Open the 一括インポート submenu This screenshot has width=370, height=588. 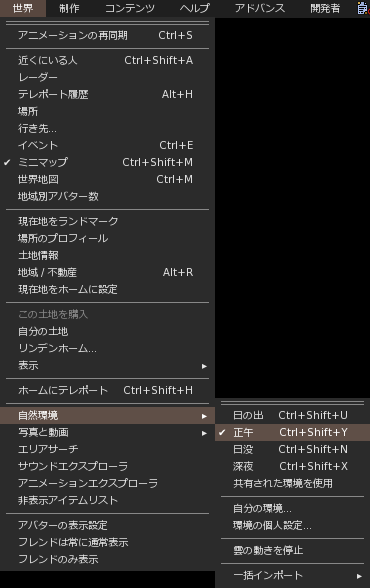292,576
